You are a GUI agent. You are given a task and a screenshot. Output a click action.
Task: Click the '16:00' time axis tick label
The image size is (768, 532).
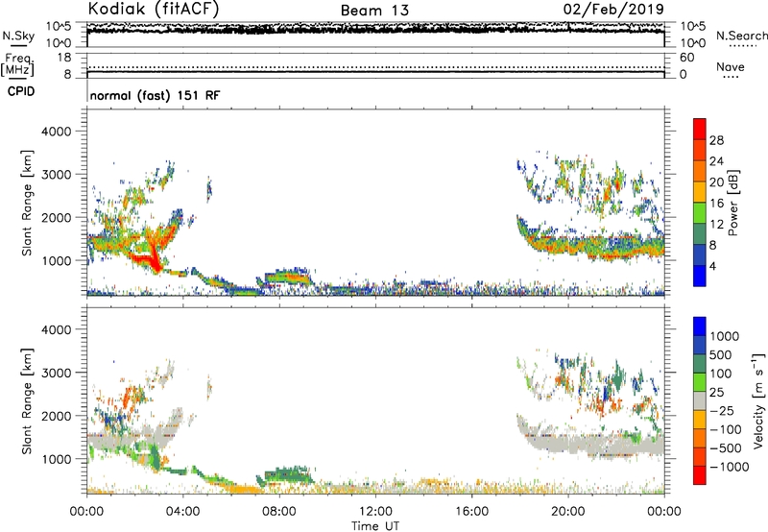tap(471, 512)
